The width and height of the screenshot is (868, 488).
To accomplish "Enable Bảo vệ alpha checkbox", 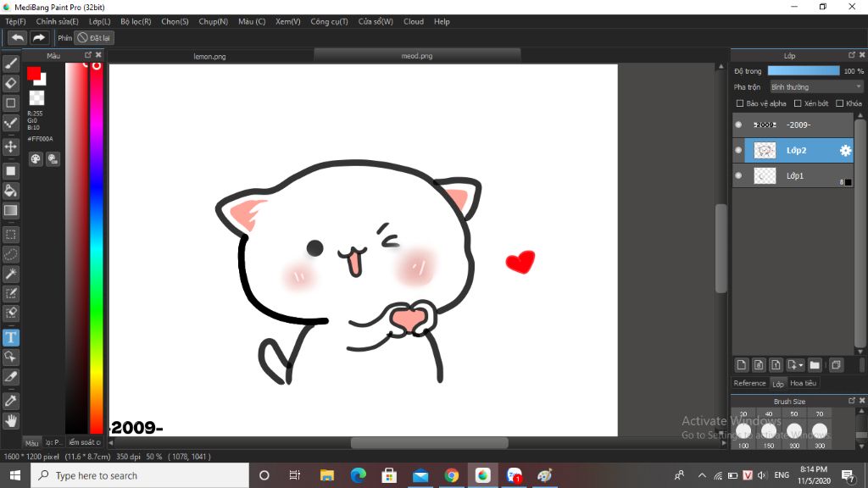I will (739, 103).
